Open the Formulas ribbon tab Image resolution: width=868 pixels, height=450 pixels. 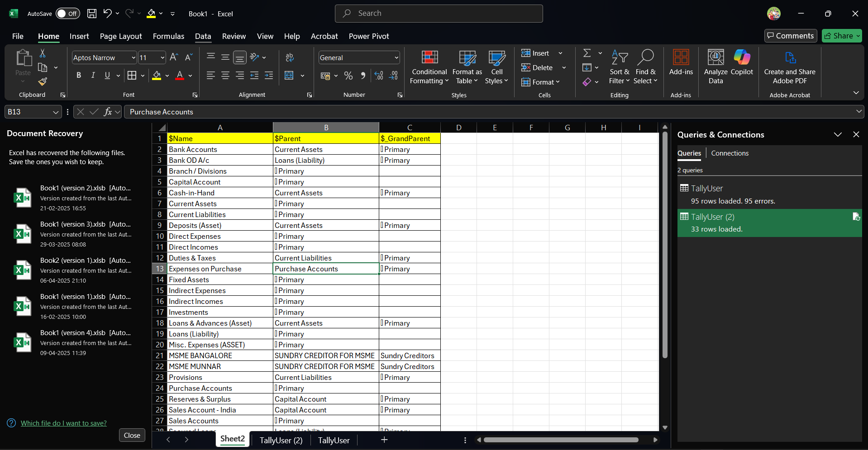tap(168, 36)
